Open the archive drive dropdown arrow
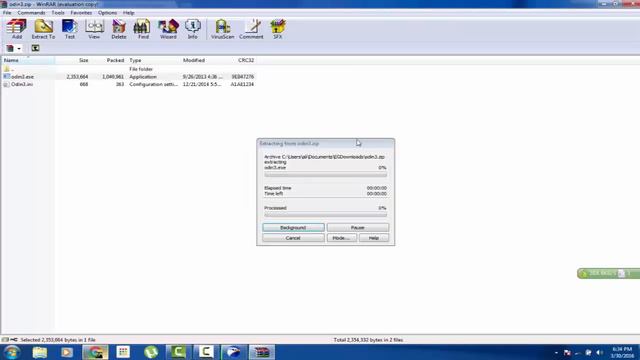The height and width of the screenshot is (360, 640). coord(19,49)
